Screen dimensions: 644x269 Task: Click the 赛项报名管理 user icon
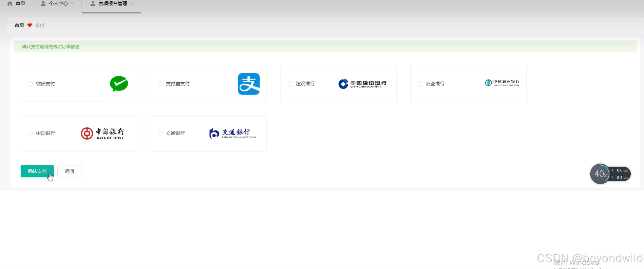click(93, 3)
